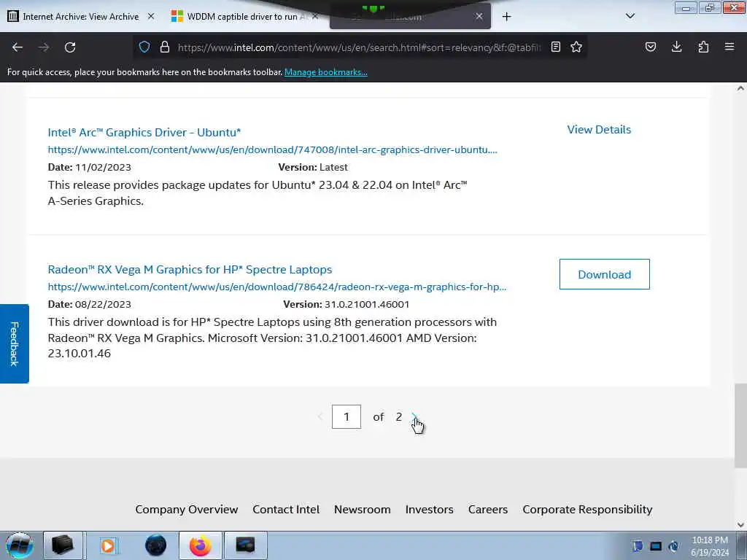The width and height of the screenshot is (747, 560).
Task: Open the taskbar icon right of Firefox
Action: (x=245, y=545)
